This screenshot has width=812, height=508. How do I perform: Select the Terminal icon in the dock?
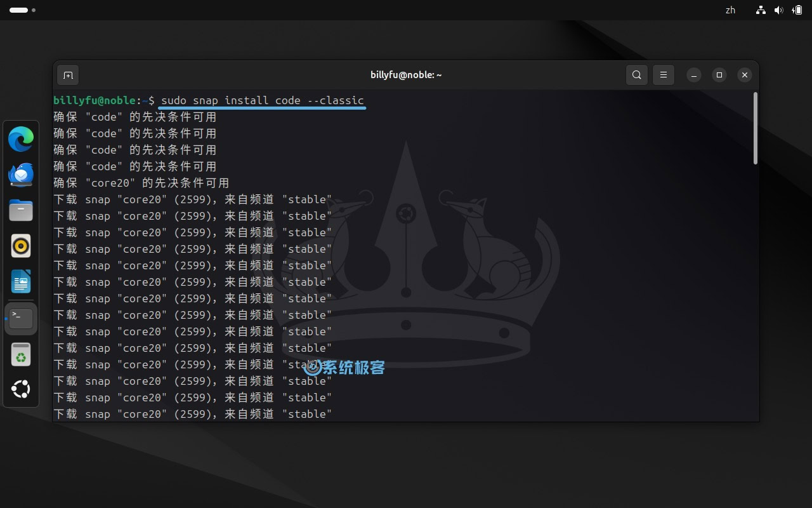[21, 318]
